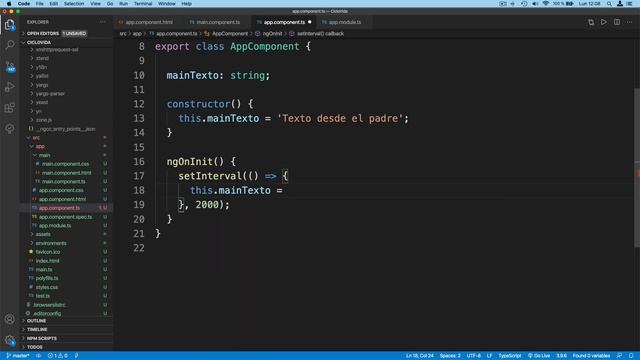
Task: Open app.component.spec.ts in the file tree
Action: coord(65,217)
